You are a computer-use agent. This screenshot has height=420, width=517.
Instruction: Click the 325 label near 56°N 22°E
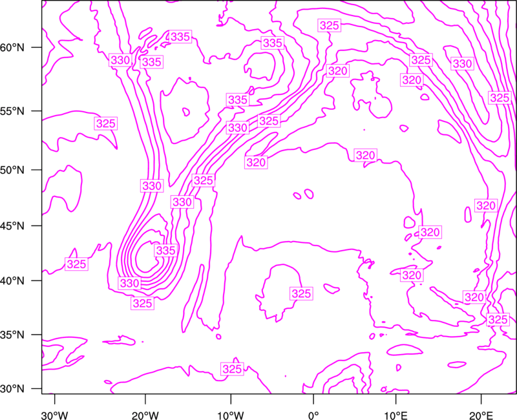coord(500,98)
